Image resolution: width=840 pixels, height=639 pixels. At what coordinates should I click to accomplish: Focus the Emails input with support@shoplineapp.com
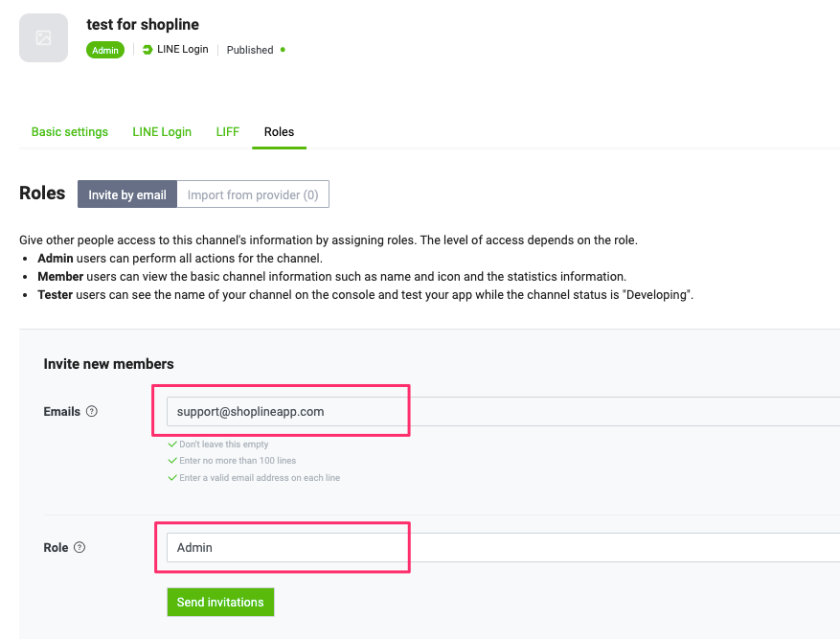(503, 411)
